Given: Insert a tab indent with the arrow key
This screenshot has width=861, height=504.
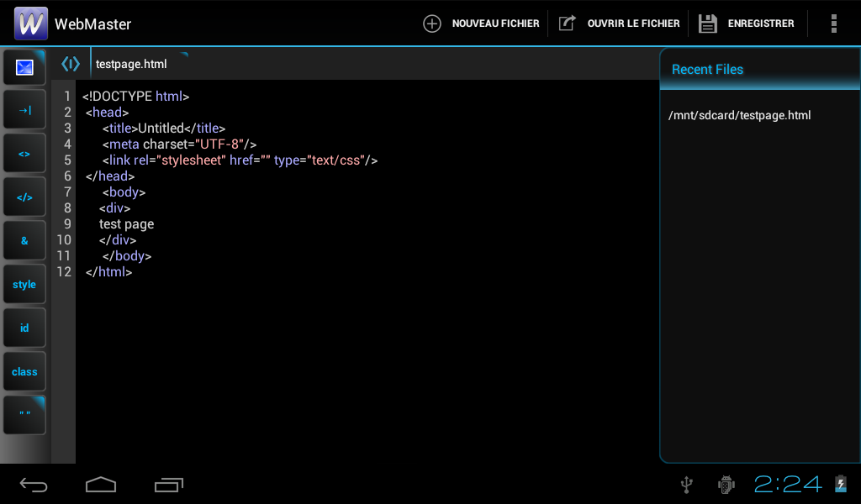Looking at the screenshot, I should pyautogui.click(x=24, y=110).
